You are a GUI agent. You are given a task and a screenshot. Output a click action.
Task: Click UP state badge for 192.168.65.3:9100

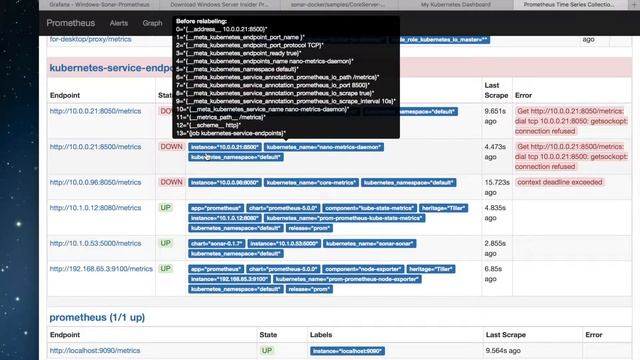point(165,269)
